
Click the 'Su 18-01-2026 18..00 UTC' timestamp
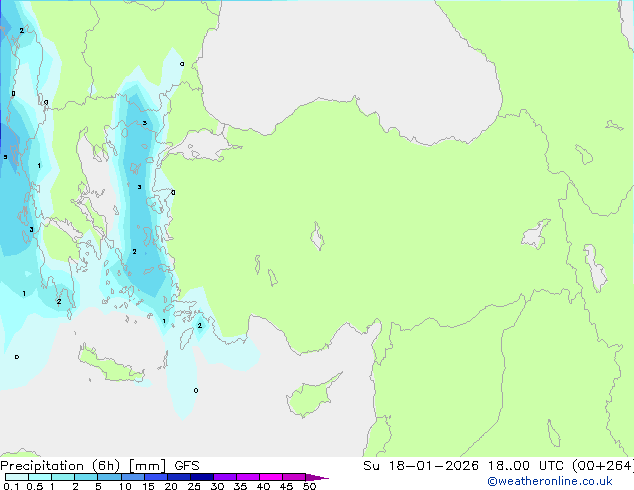coord(465,466)
